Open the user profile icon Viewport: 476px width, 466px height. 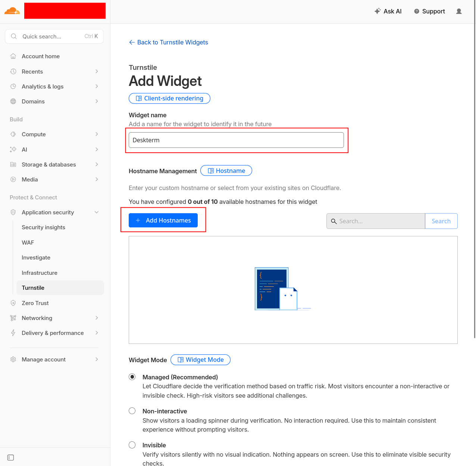459,11
